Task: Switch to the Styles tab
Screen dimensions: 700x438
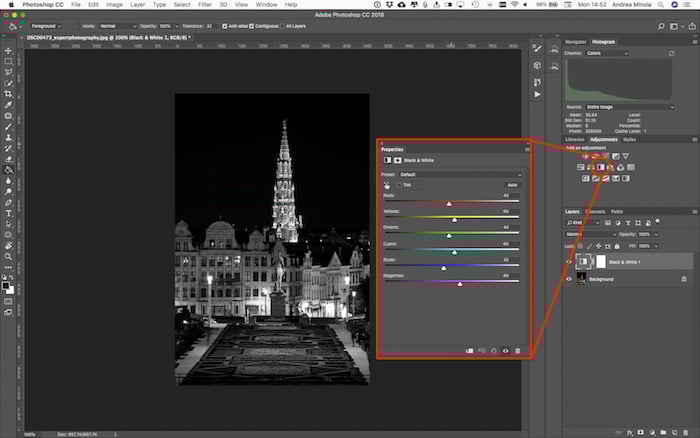Action: coord(629,140)
